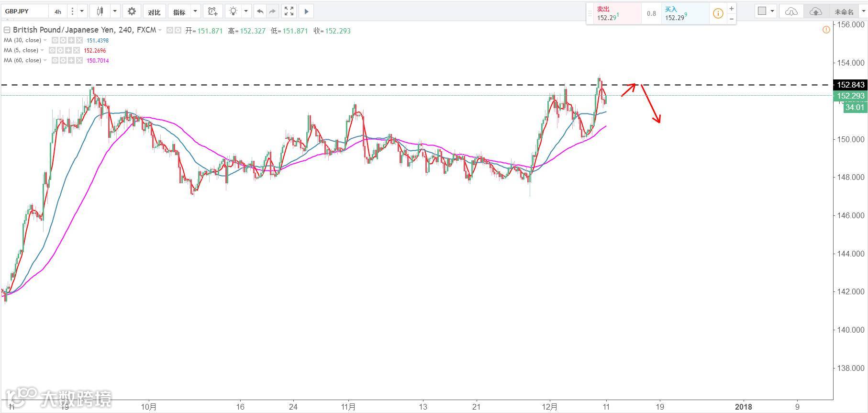Decrease order quantity with the minus button

[731, 19]
